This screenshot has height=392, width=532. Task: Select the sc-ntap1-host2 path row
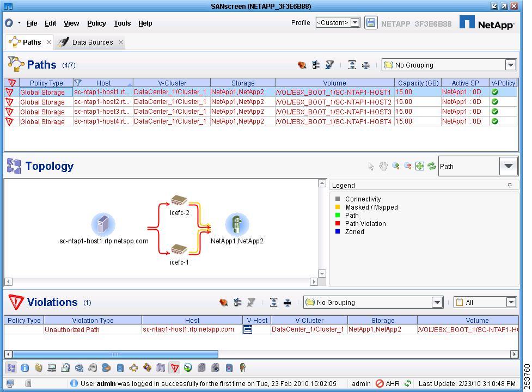pos(261,102)
